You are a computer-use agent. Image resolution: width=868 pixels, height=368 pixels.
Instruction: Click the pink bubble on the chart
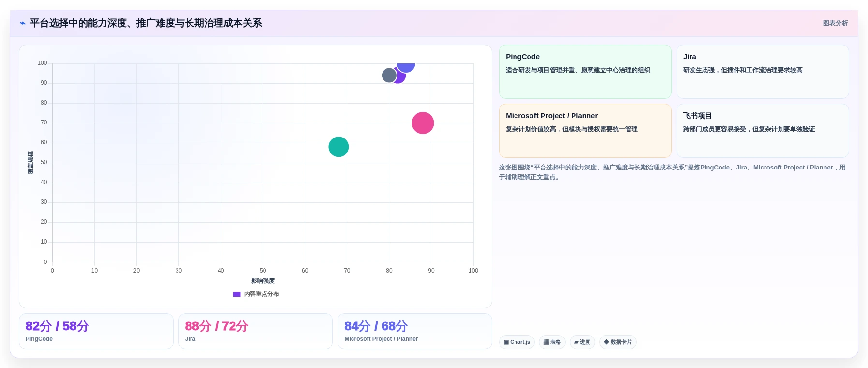click(x=423, y=123)
